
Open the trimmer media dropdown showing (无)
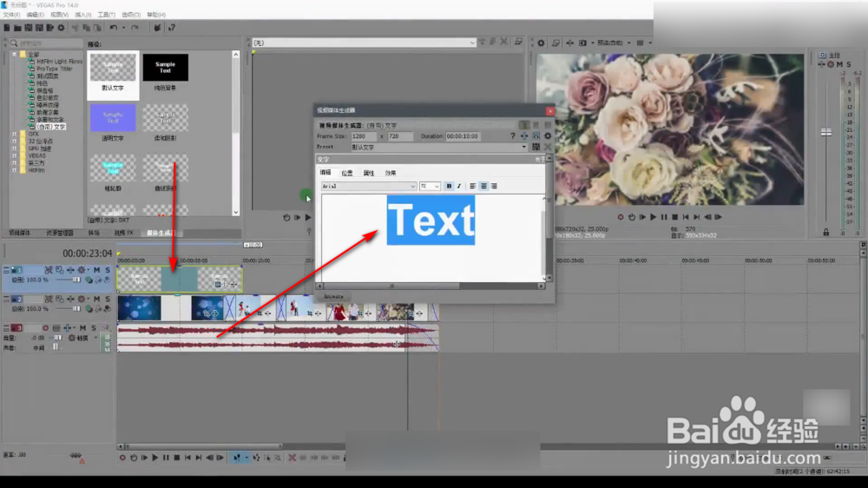(472, 43)
